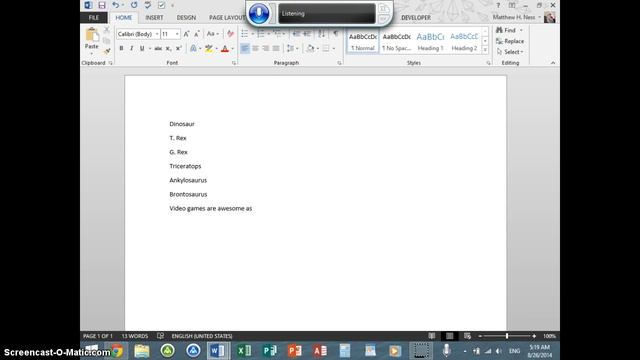Open the Select dropdown in Editing
Image resolution: width=640 pixels, height=360 pixels.
(x=510, y=52)
